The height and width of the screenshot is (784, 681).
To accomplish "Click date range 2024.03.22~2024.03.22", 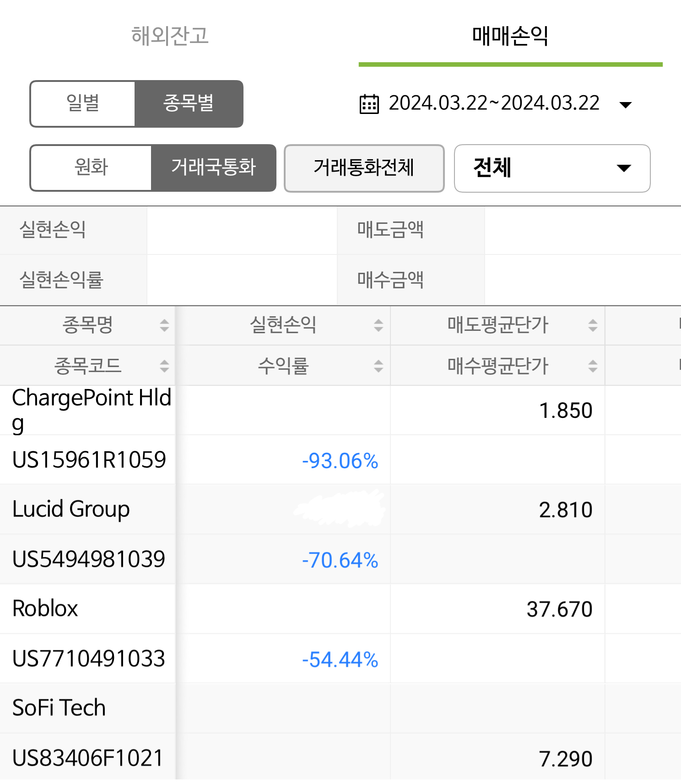I will click(x=494, y=103).
